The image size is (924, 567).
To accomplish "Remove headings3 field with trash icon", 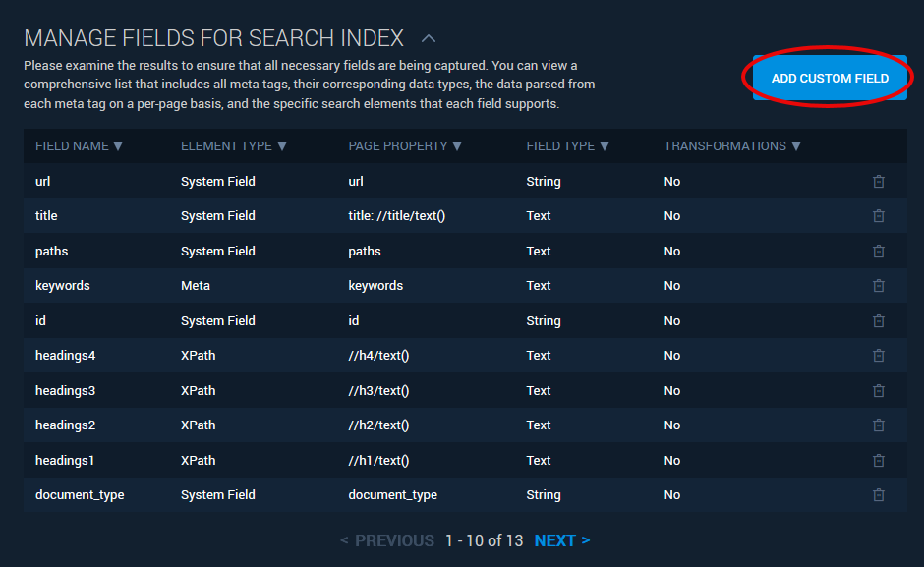I will point(878,391).
